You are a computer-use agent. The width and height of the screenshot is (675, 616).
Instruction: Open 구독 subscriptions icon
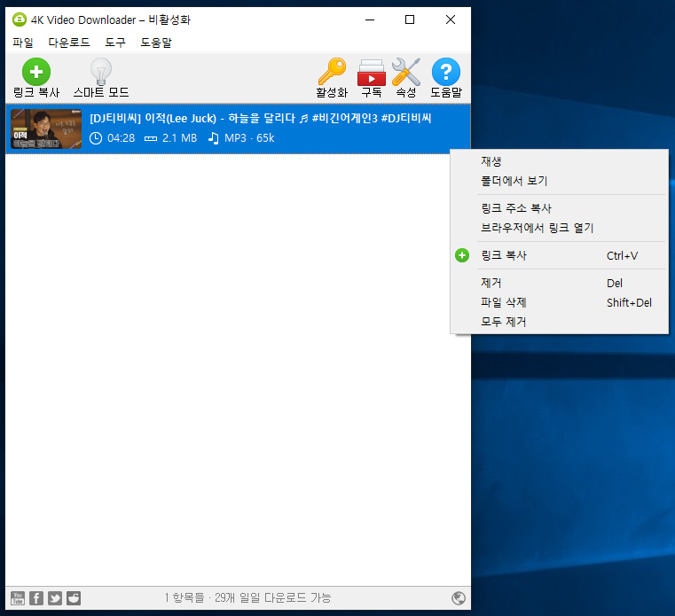[372, 73]
